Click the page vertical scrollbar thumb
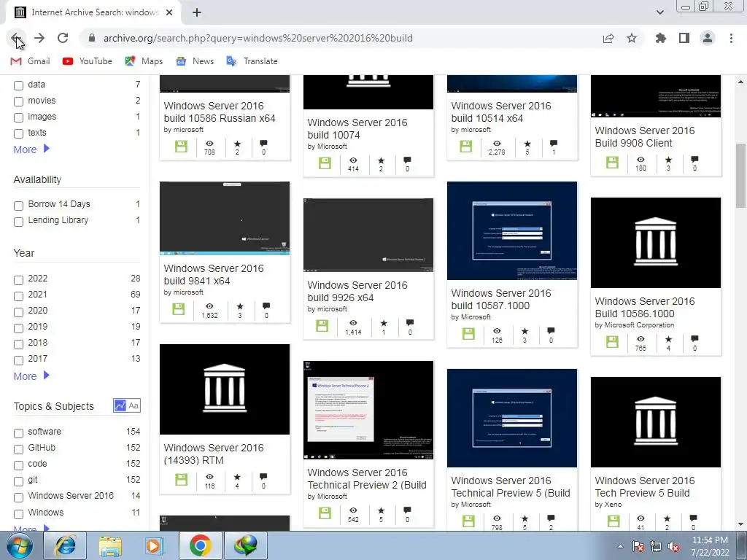The image size is (747, 560). (740, 175)
